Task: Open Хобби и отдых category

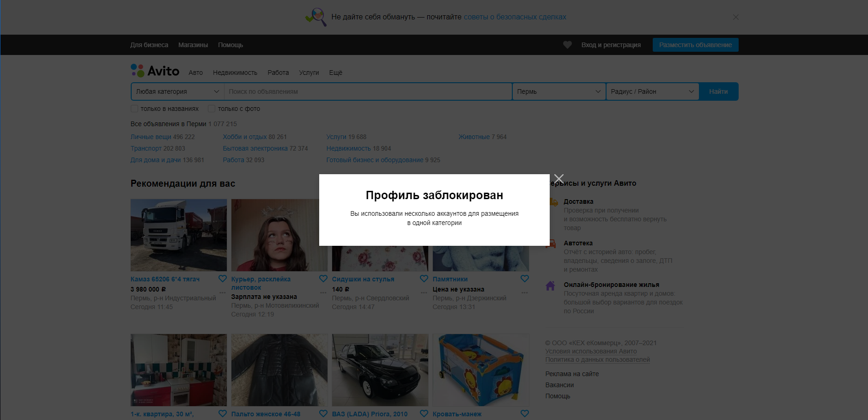Action: 245,137
